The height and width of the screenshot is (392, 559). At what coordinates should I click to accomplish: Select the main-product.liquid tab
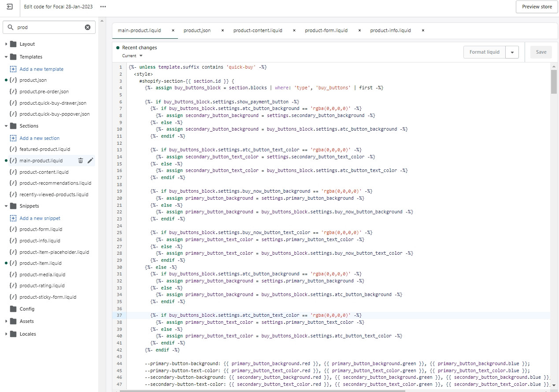pyautogui.click(x=139, y=30)
